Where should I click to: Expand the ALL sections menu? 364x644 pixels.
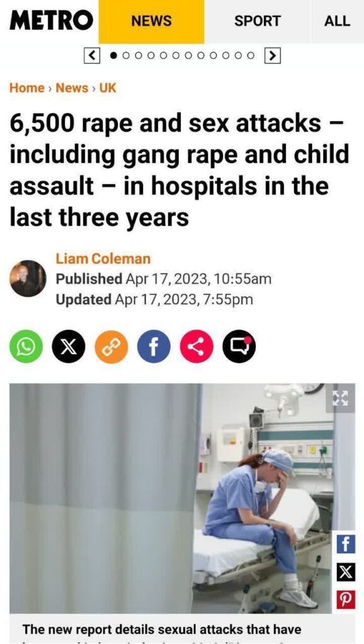point(338,21)
